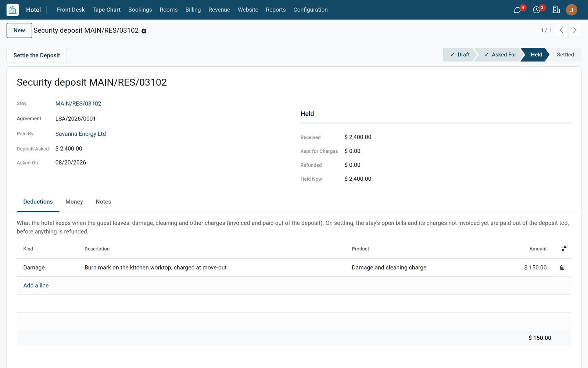Open the Tape Chart menu
The image size is (588, 368).
click(106, 10)
